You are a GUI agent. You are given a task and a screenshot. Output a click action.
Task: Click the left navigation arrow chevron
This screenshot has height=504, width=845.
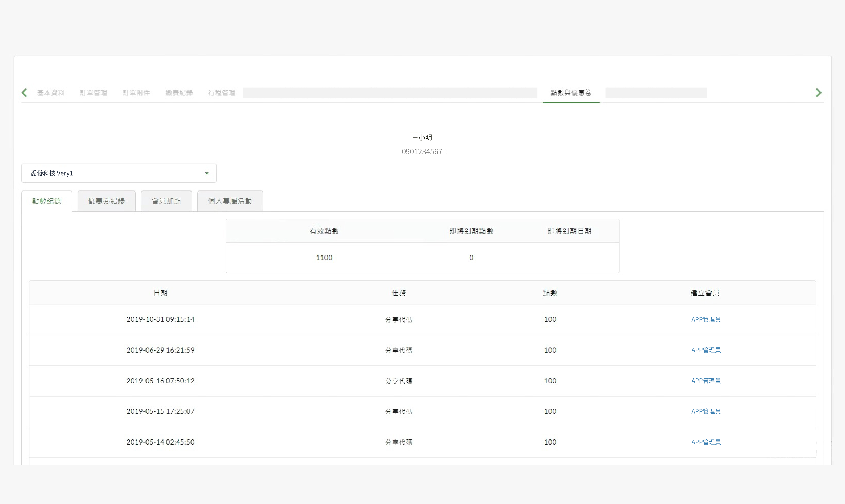point(24,92)
